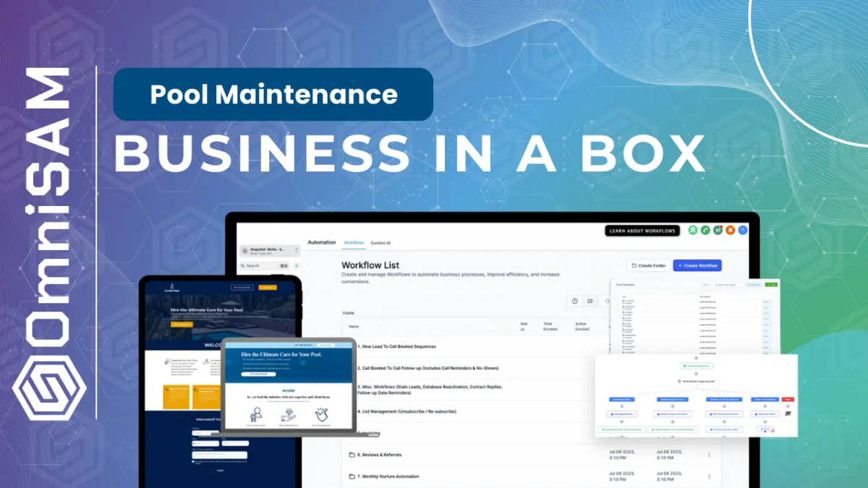The height and width of the screenshot is (488, 868).
Task: Open the orange notifications bell
Action: click(730, 231)
